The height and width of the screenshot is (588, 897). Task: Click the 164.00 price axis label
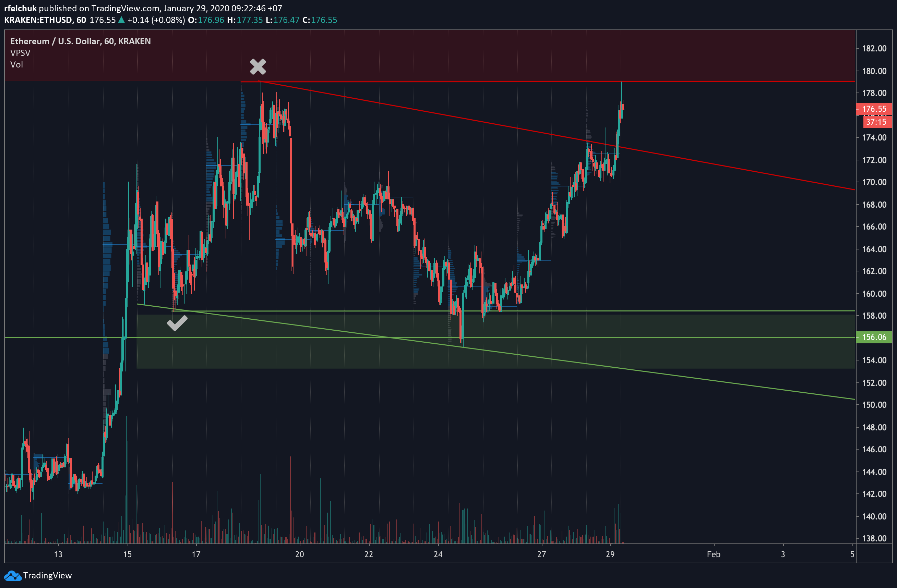(874, 249)
